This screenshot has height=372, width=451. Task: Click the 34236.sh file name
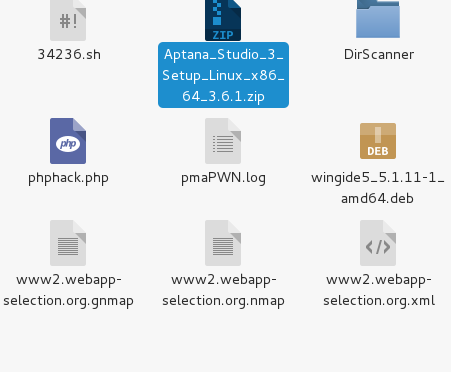69,54
